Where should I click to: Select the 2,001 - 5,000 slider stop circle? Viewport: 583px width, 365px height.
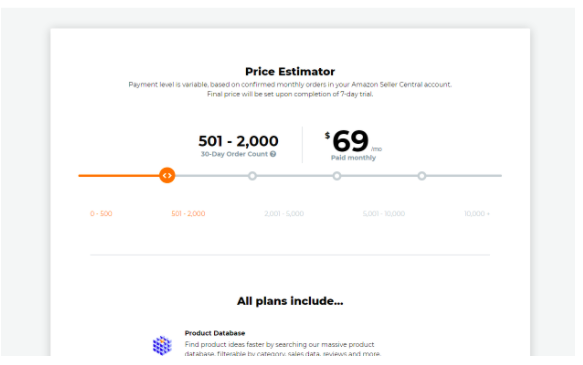pyautogui.click(x=252, y=176)
